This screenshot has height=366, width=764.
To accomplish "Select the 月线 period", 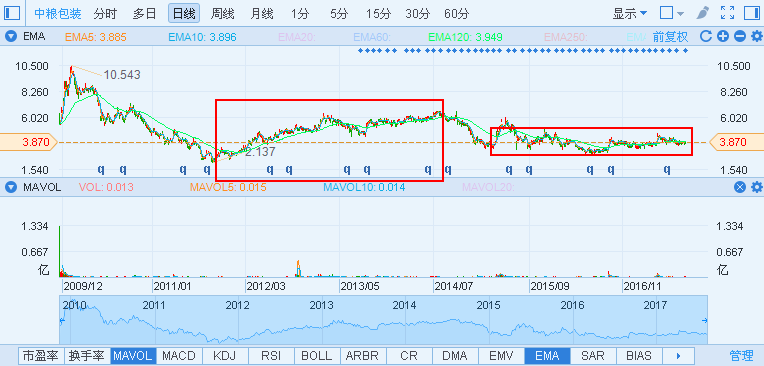I will coord(262,14).
